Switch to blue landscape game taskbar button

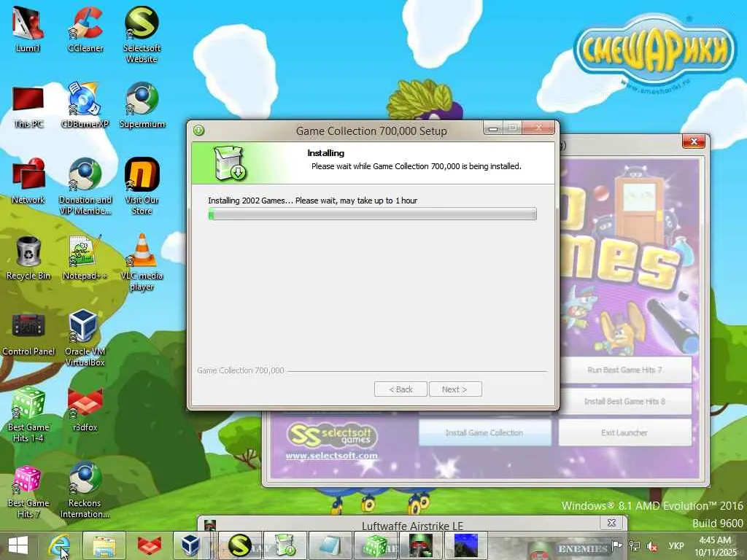click(466, 545)
